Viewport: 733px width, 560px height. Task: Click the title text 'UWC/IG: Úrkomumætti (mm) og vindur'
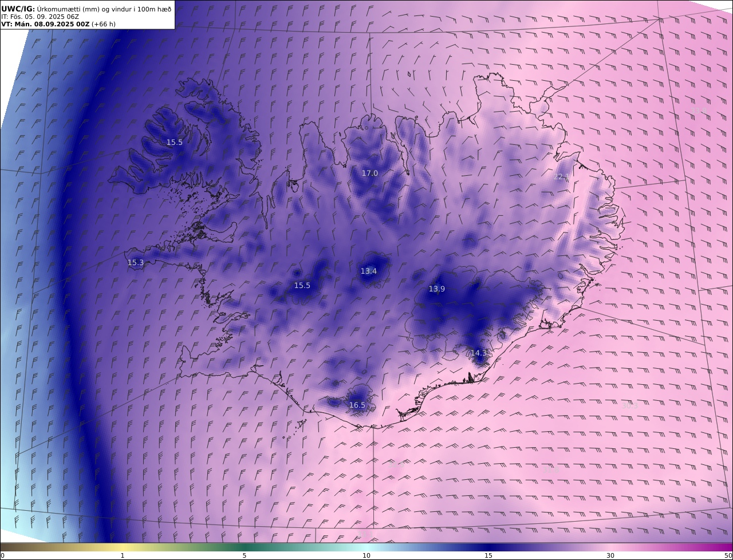tap(66, 9)
